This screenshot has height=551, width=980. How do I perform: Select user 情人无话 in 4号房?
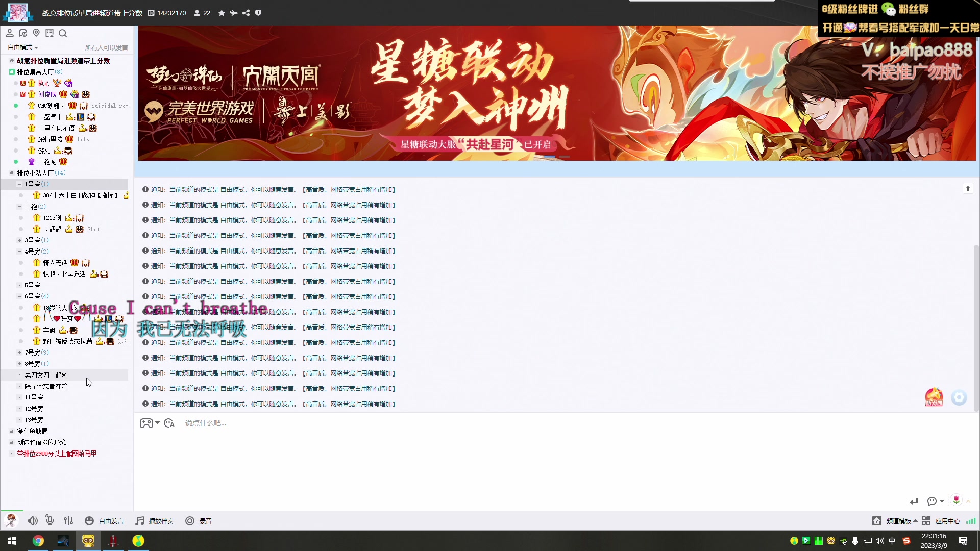[55, 263]
